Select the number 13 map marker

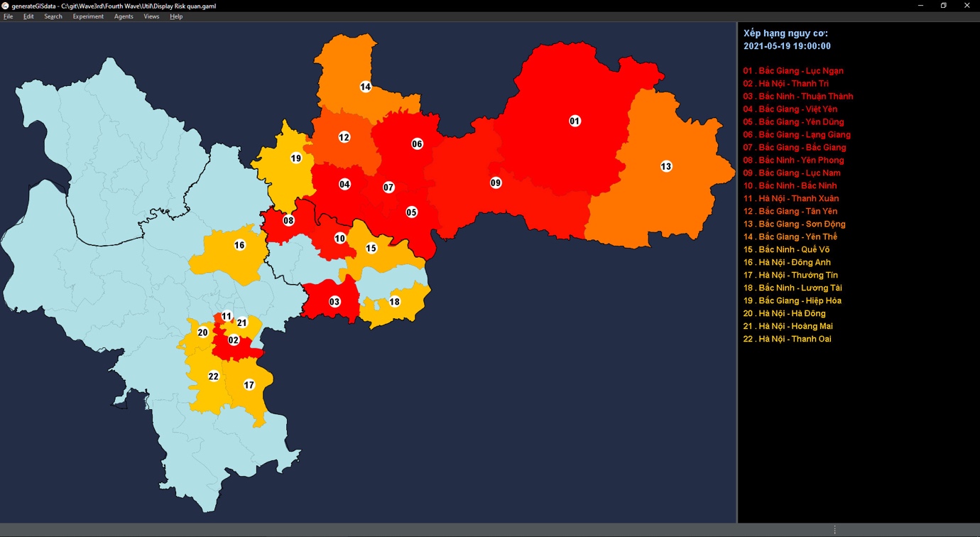(665, 166)
